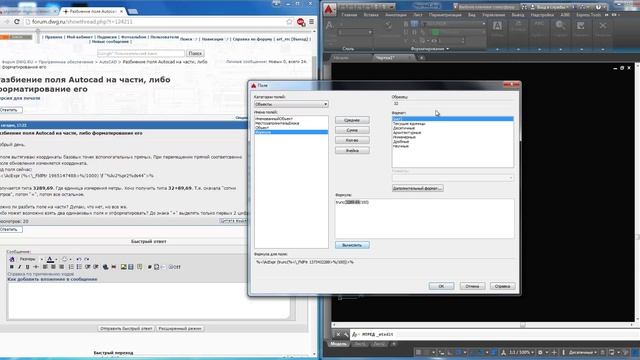Switch to the Начало file tab
Image resolution: width=640 pixels, height=360 pixels.
click(x=341, y=58)
